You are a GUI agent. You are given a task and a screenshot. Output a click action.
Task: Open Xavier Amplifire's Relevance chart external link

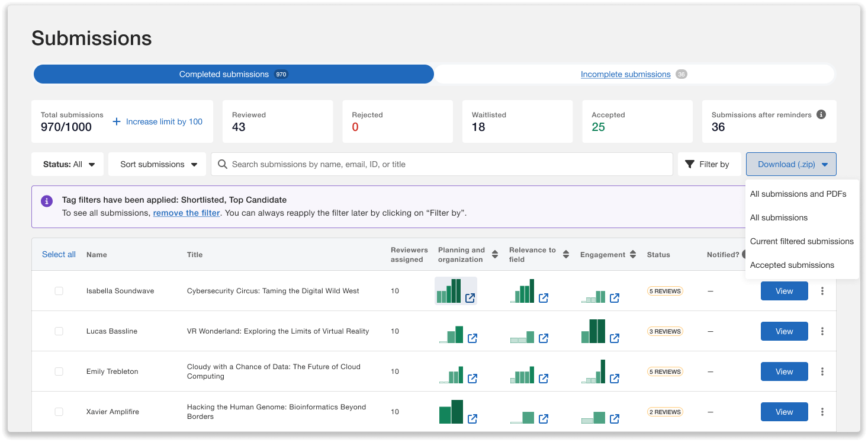[544, 419]
